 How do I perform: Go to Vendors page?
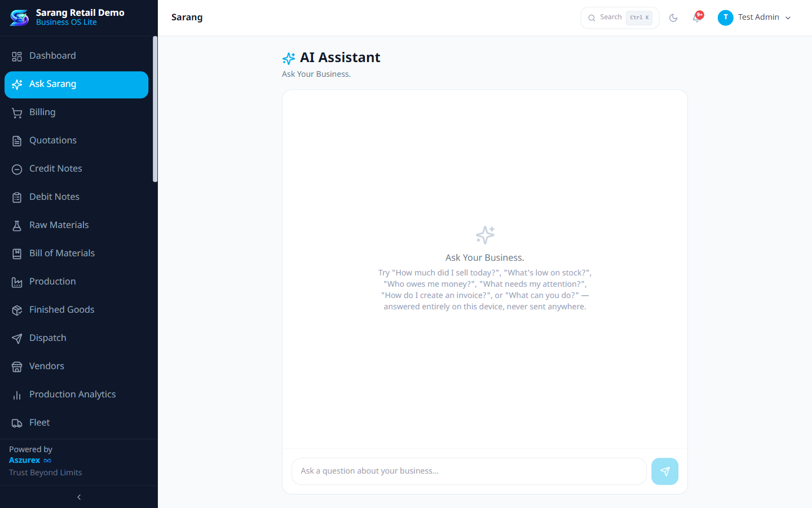pyautogui.click(x=76, y=366)
